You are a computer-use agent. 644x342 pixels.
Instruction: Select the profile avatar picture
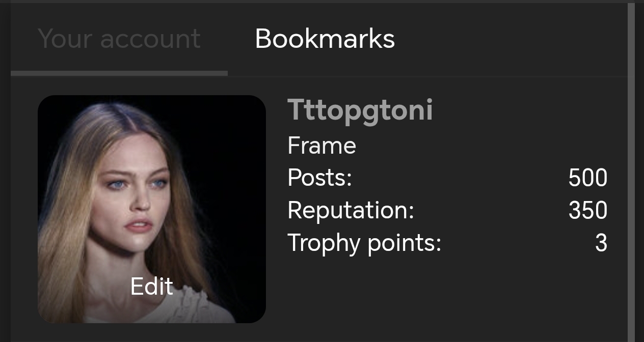click(x=152, y=209)
